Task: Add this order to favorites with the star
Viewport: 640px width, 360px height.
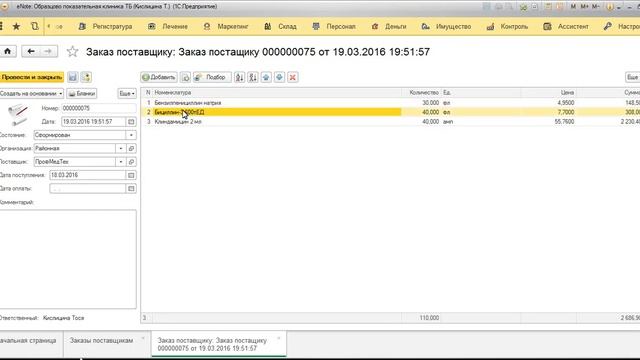Action: click(72, 51)
